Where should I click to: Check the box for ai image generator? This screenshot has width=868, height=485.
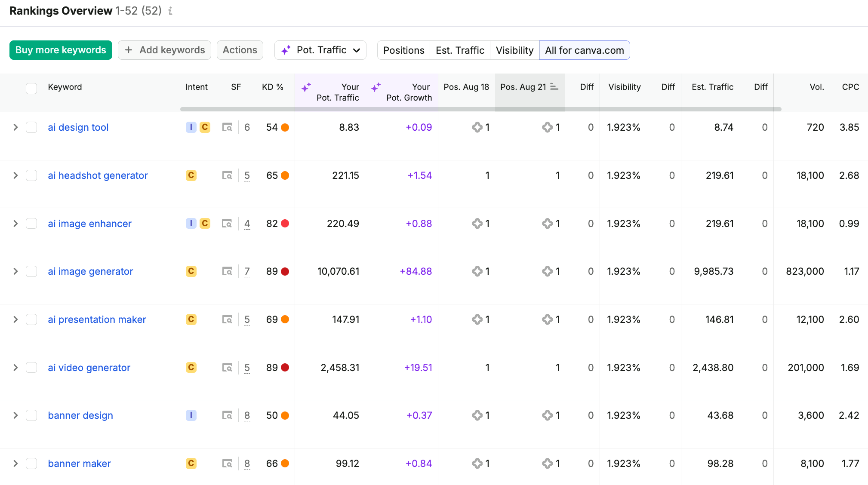[31, 271]
